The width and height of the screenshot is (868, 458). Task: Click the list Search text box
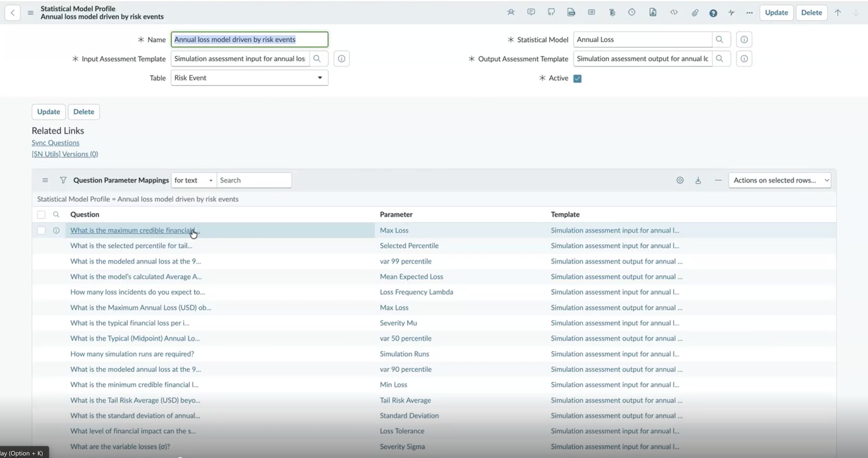click(254, 180)
